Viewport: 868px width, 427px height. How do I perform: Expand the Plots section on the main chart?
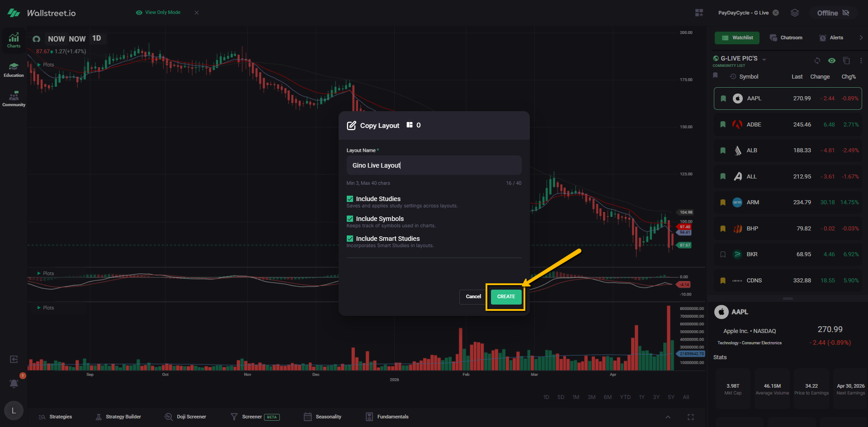pos(39,65)
